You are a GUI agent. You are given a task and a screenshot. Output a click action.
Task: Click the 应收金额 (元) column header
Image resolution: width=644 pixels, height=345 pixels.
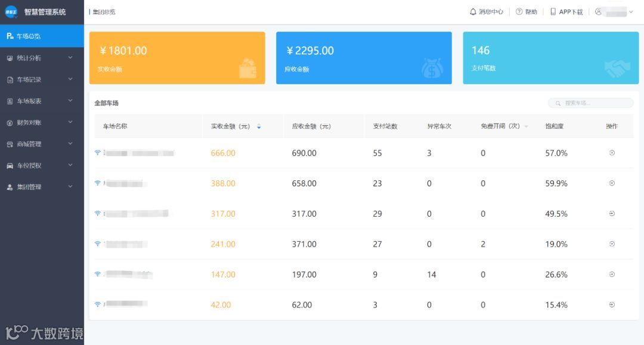(x=311, y=126)
